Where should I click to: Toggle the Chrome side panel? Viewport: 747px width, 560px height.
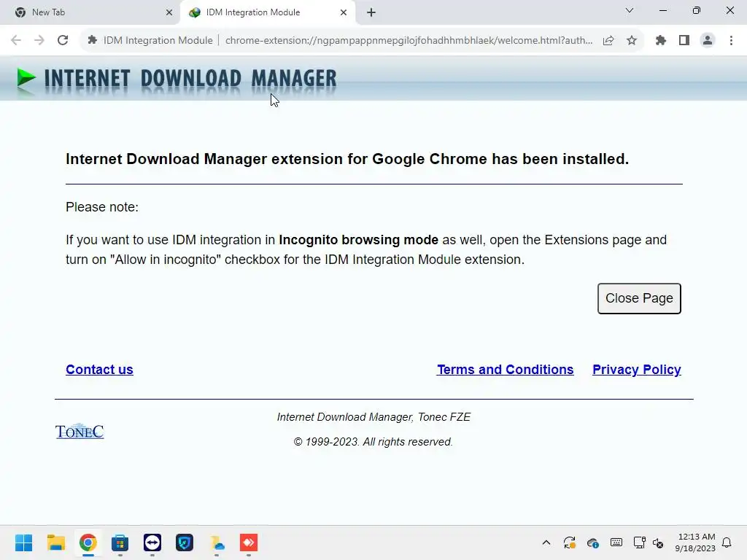coord(684,41)
